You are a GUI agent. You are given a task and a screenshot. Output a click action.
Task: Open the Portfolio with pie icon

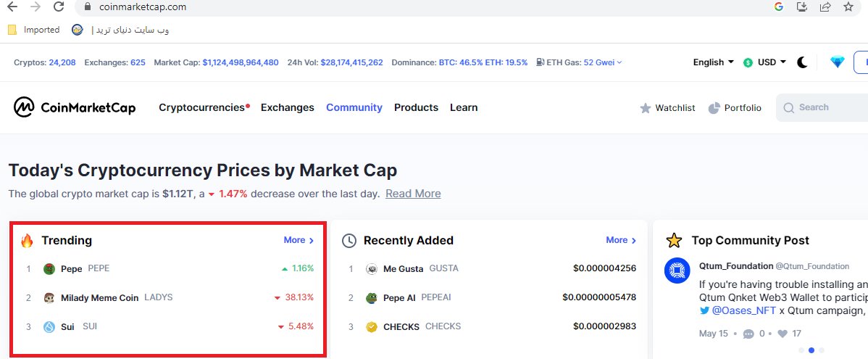[x=735, y=108]
